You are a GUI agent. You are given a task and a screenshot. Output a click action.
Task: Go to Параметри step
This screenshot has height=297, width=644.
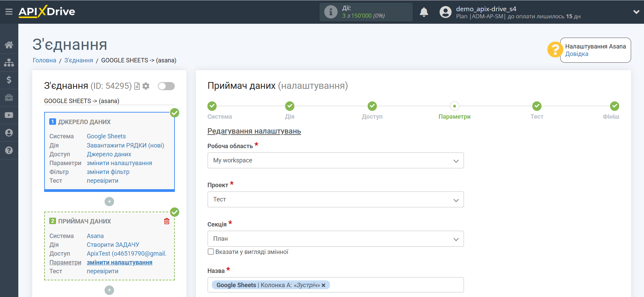455,106
